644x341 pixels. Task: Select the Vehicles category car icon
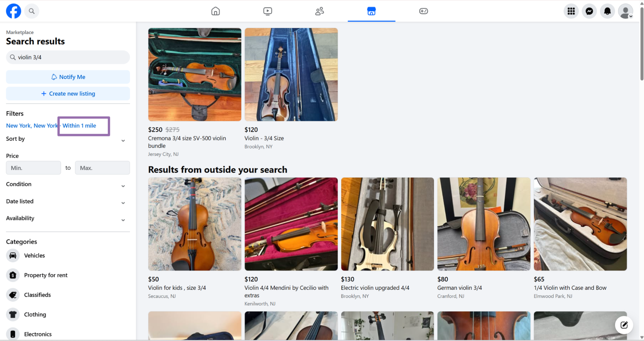pos(13,256)
